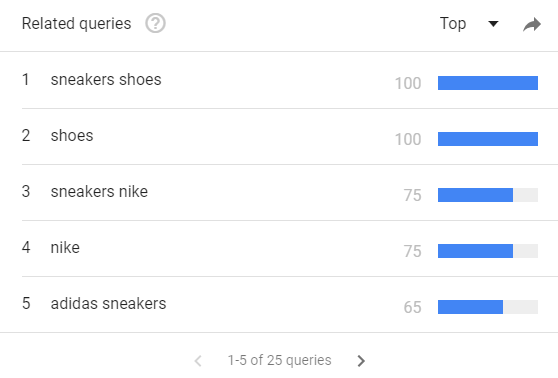This screenshot has height=378, width=558.
Task: Go to next page of queries
Action: 361,361
